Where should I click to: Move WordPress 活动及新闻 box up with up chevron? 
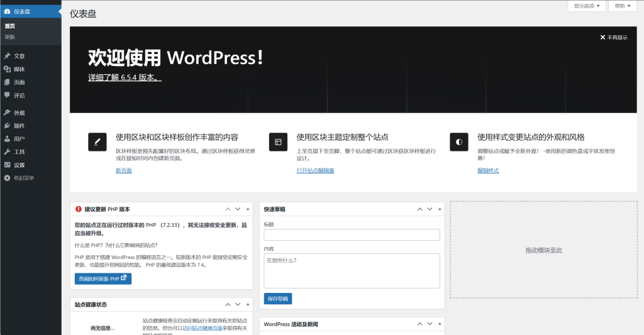(x=419, y=324)
